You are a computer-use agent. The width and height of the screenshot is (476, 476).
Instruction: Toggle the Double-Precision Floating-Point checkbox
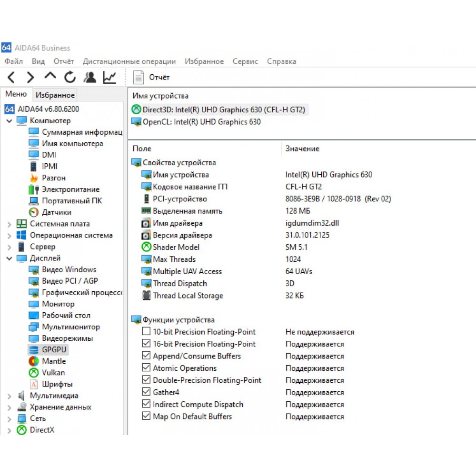[x=146, y=379]
